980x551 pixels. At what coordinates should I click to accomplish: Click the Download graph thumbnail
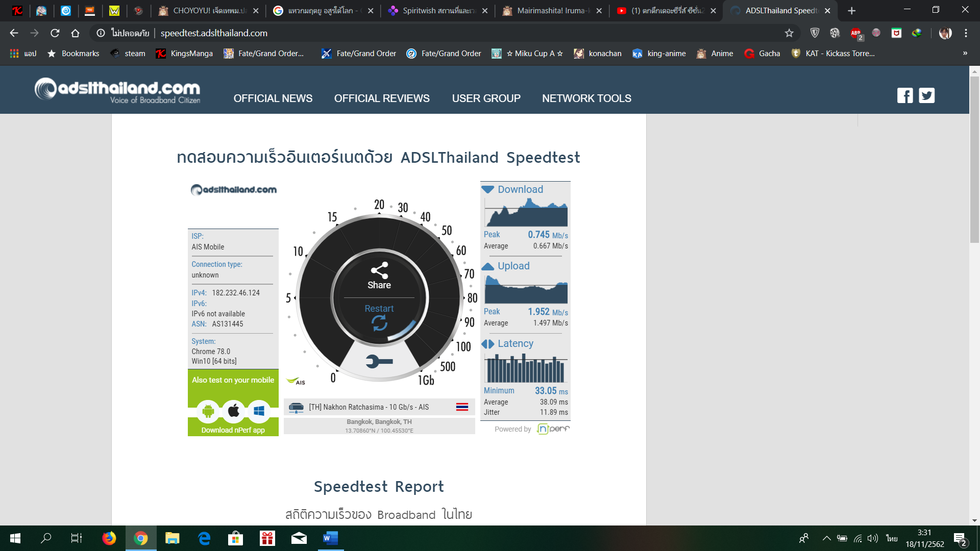point(526,212)
